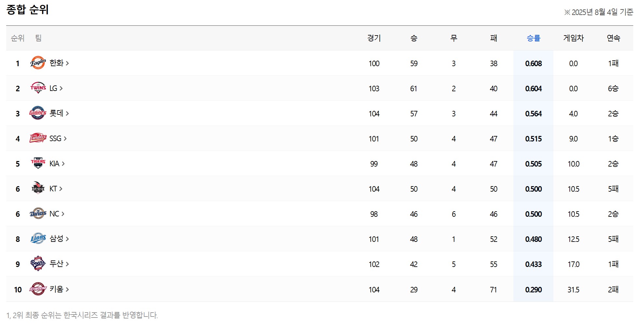The image size is (644, 325).
Task: Click the LG Twins team logo
Action: click(x=38, y=88)
